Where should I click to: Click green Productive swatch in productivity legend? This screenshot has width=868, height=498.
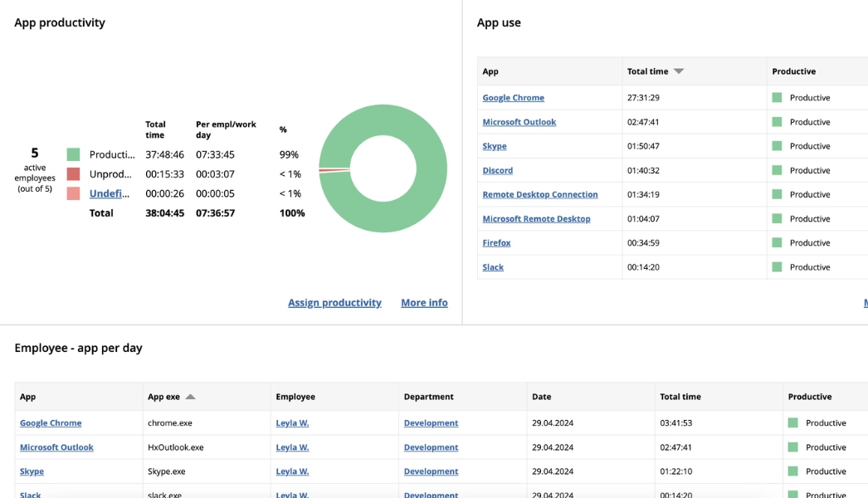click(73, 154)
